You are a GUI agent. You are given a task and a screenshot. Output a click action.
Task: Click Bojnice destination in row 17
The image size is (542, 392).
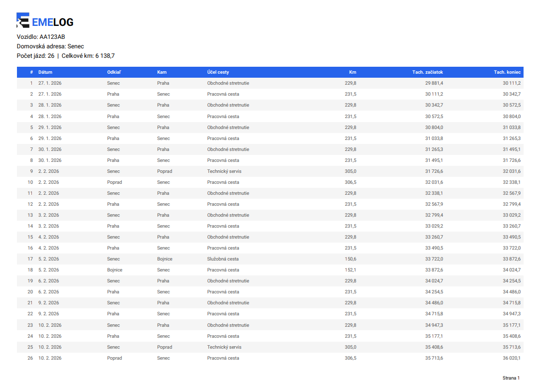pos(165,259)
